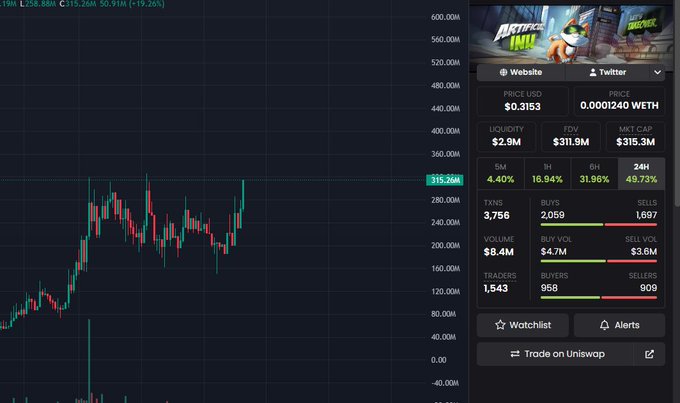Image resolution: width=680 pixels, height=403 pixels.
Task: Click the green 315.26M current price label on the axis
Action: (x=445, y=180)
